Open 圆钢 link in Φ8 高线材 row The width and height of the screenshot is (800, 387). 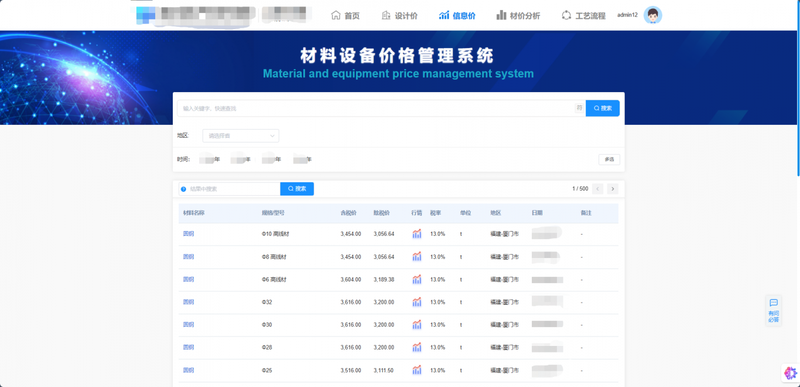188,257
